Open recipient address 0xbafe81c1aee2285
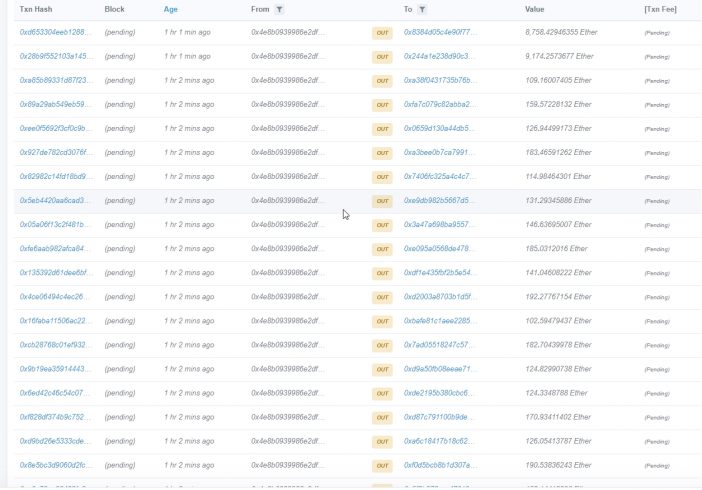Viewport: 702px width, 490px height. [x=439, y=321]
